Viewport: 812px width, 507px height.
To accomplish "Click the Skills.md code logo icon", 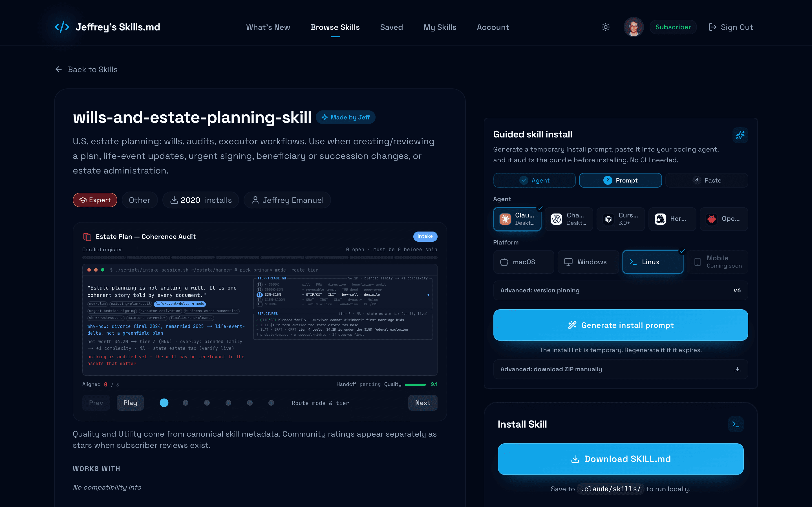I will (x=62, y=27).
